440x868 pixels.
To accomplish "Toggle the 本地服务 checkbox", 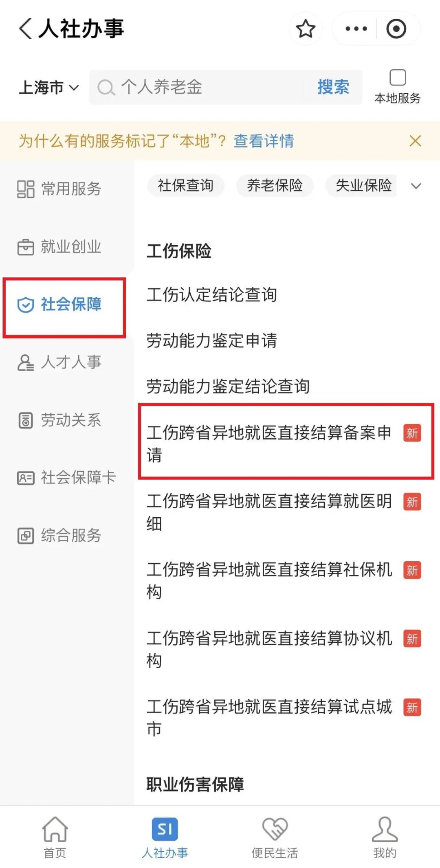I will click(398, 78).
